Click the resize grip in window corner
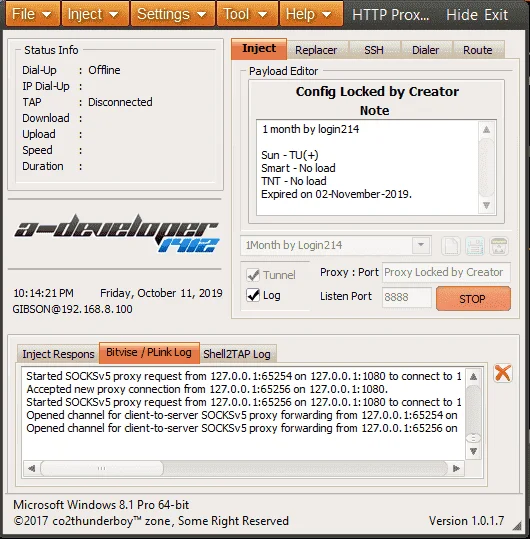This screenshot has width=530, height=539. click(517, 526)
